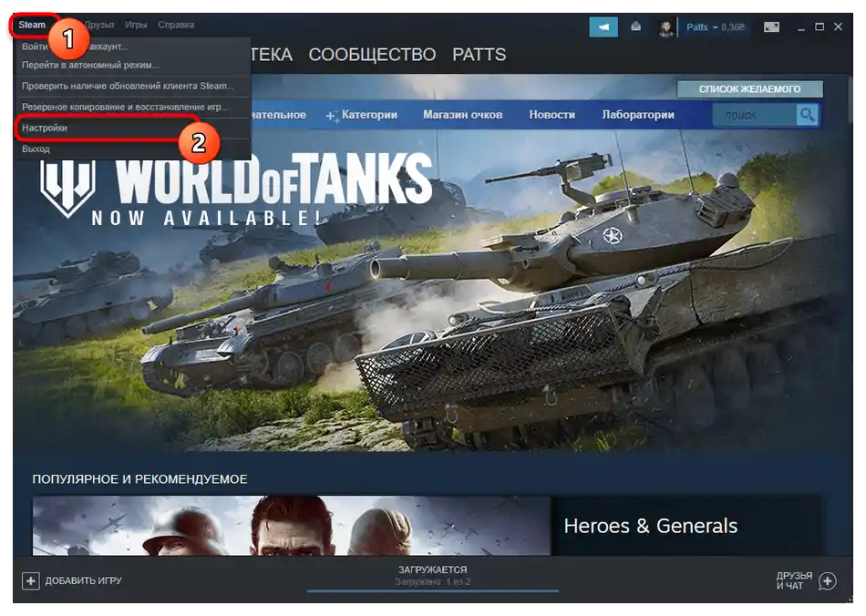Click the store search magnifier icon

[x=807, y=115]
